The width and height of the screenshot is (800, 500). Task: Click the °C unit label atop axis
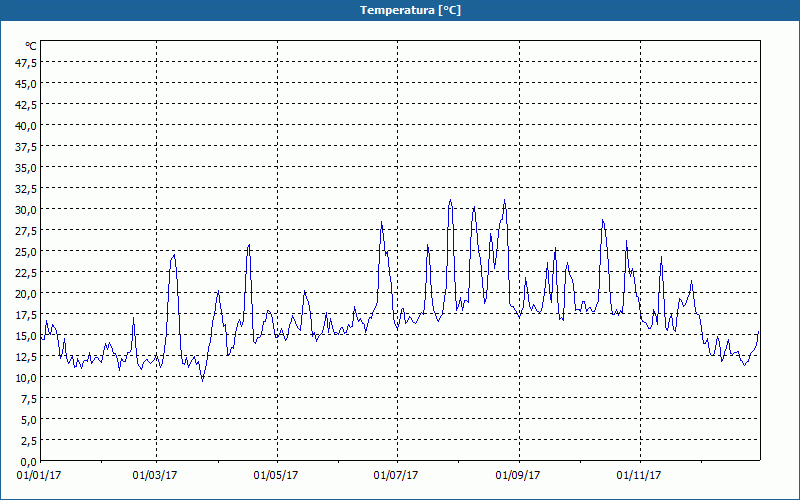(31, 46)
